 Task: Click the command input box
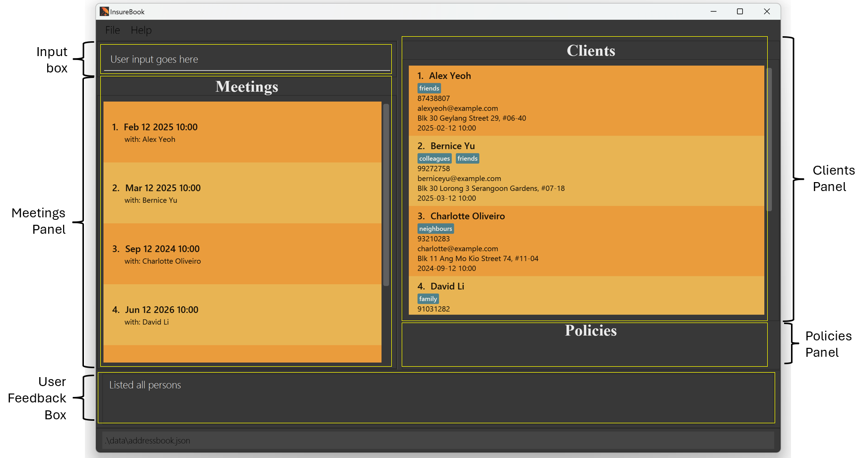(246, 60)
